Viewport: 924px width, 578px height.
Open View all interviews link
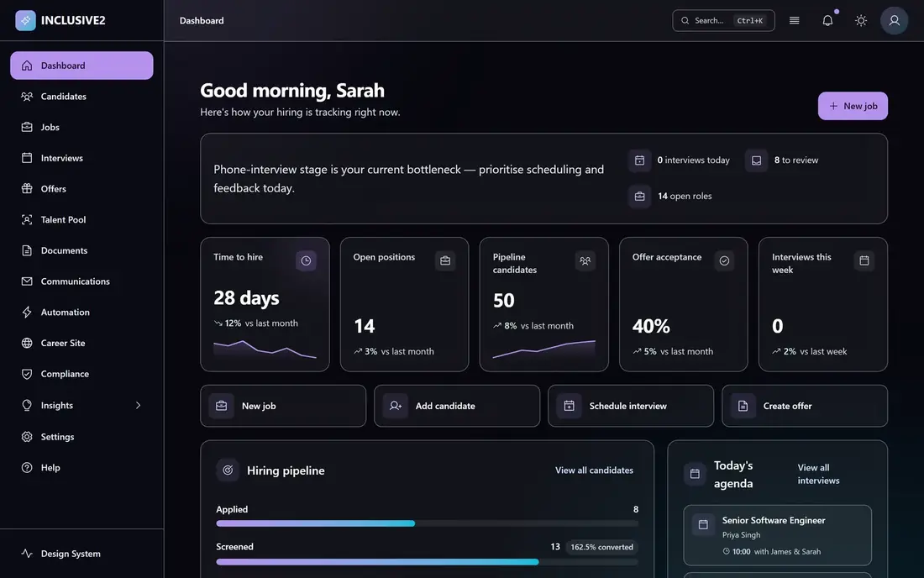[x=818, y=474]
